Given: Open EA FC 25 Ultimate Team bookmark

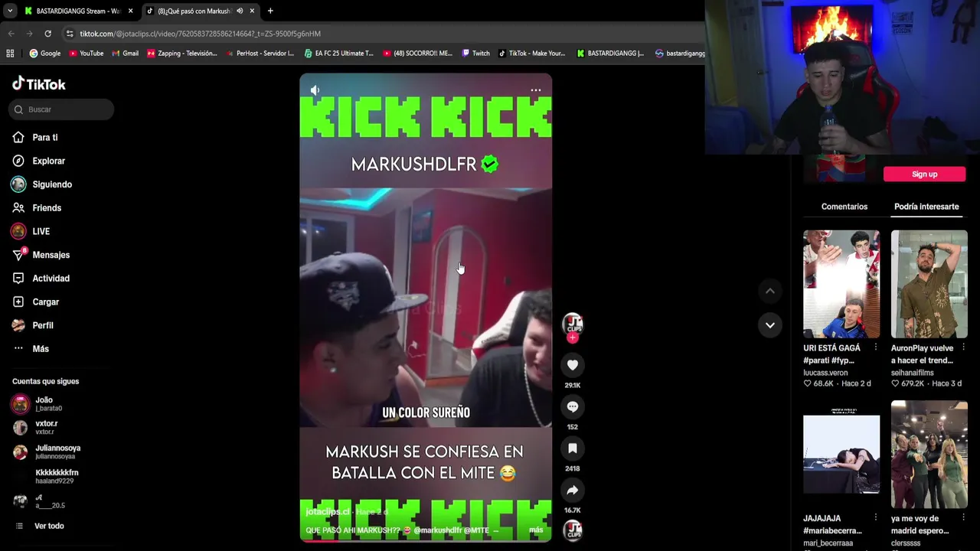Looking at the screenshot, I should [338, 54].
